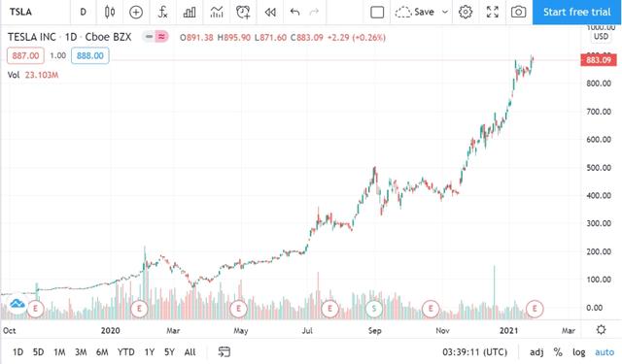The width and height of the screenshot is (622, 364).
Task: Click the 888.00 buy price button
Action: (90, 56)
